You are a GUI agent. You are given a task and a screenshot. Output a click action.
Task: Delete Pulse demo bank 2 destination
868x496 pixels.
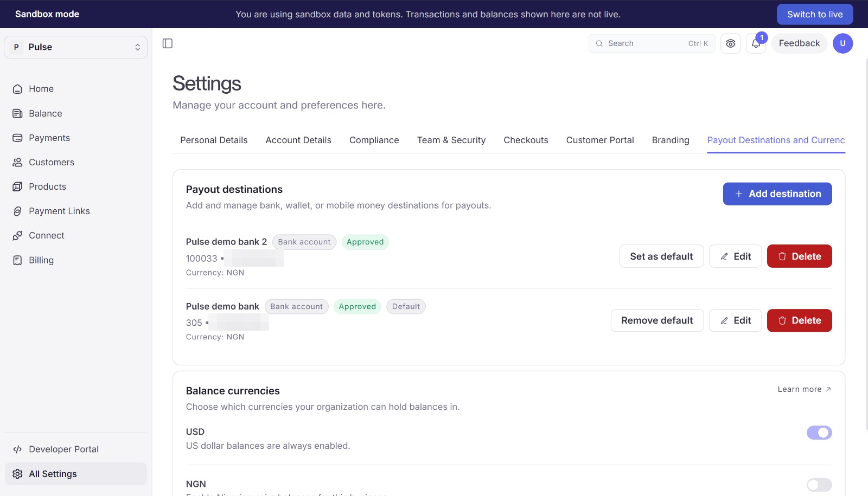(x=800, y=256)
